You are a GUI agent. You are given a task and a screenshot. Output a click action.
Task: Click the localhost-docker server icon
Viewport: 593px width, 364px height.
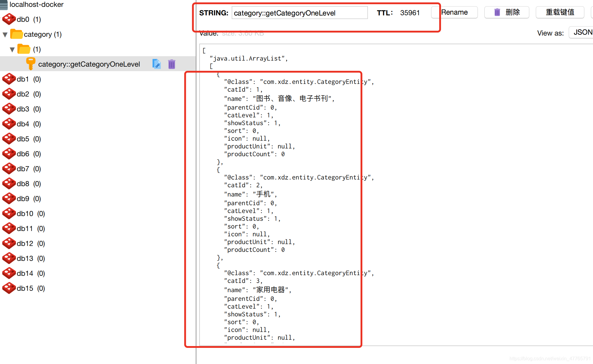click(x=4, y=5)
